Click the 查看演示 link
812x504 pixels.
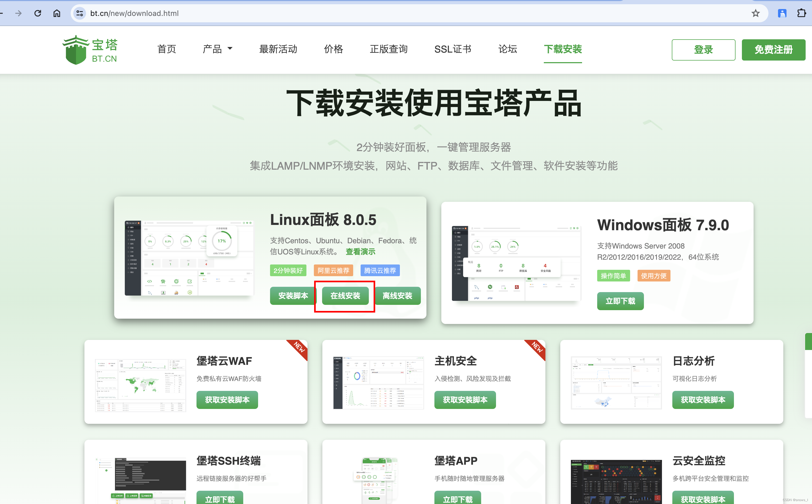(360, 252)
